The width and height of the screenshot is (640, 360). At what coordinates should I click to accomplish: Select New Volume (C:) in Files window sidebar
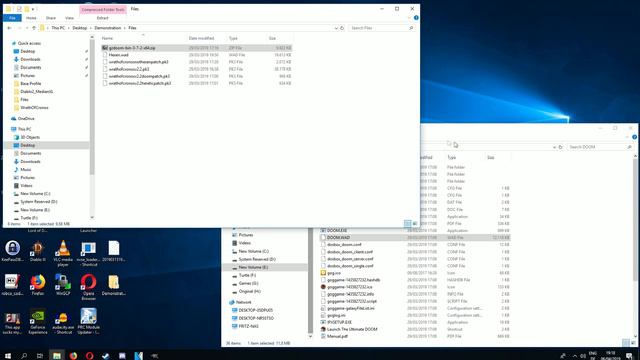(x=35, y=193)
